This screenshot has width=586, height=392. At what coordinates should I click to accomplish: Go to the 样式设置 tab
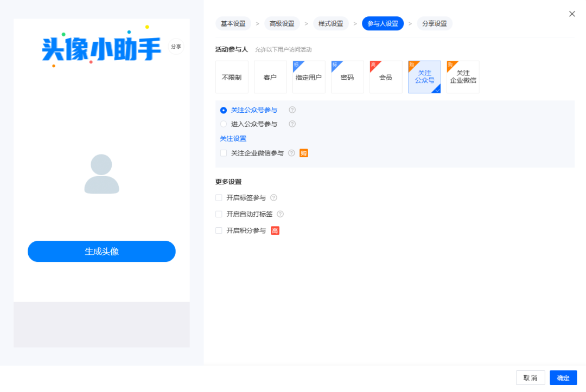point(331,23)
